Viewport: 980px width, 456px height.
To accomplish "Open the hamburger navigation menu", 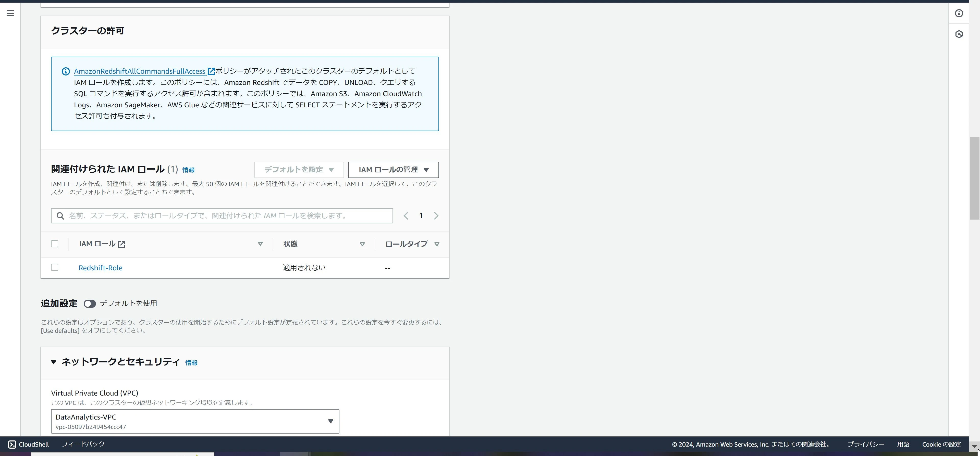I will click(x=10, y=13).
